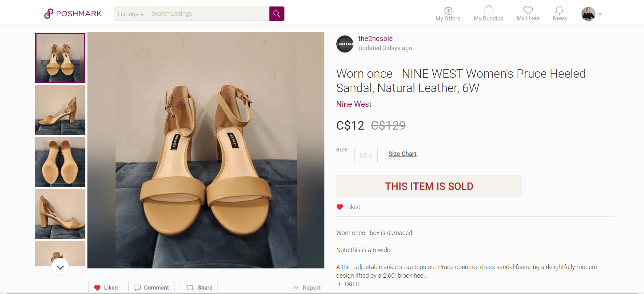644x294 pixels.
Task: Click the Comment button
Action: pyautogui.click(x=151, y=288)
